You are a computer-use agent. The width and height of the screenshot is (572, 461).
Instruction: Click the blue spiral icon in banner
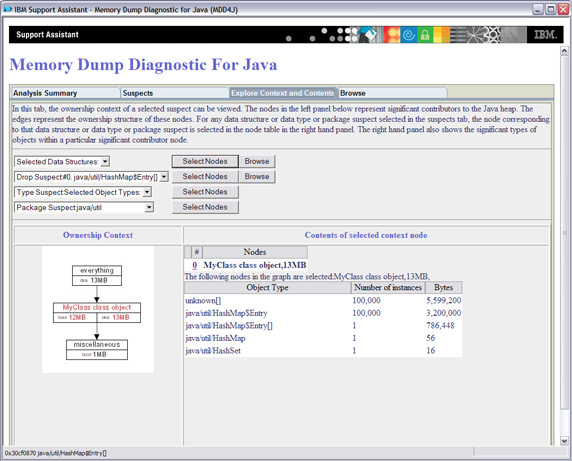tap(409, 35)
